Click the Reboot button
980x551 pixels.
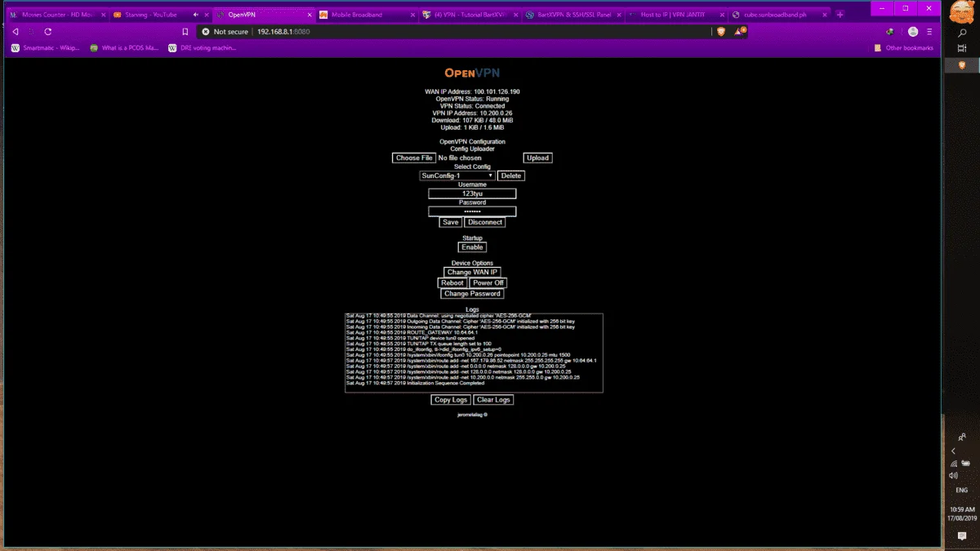click(x=452, y=282)
